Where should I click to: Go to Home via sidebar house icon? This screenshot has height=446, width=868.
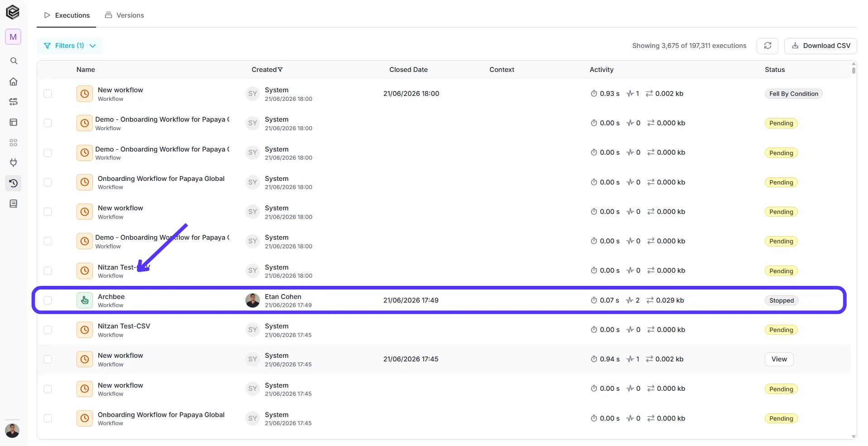point(14,81)
